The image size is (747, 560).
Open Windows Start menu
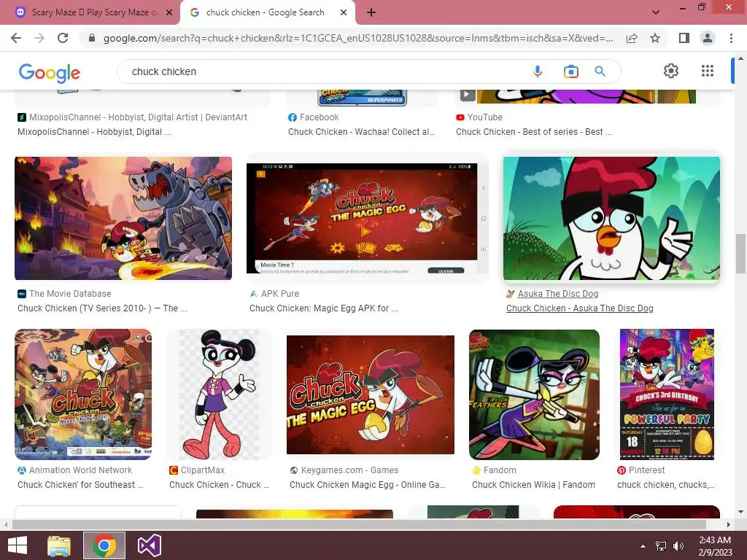tap(18, 545)
